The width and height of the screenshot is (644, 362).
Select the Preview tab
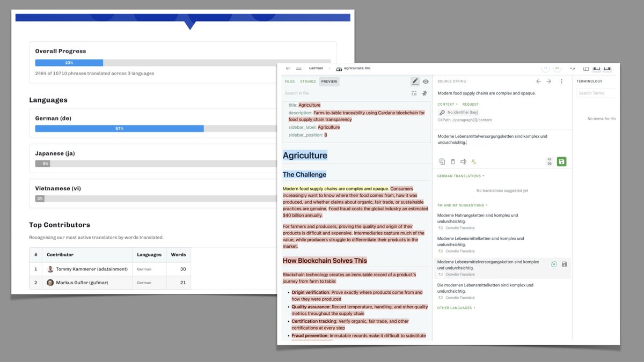[x=330, y=82]
